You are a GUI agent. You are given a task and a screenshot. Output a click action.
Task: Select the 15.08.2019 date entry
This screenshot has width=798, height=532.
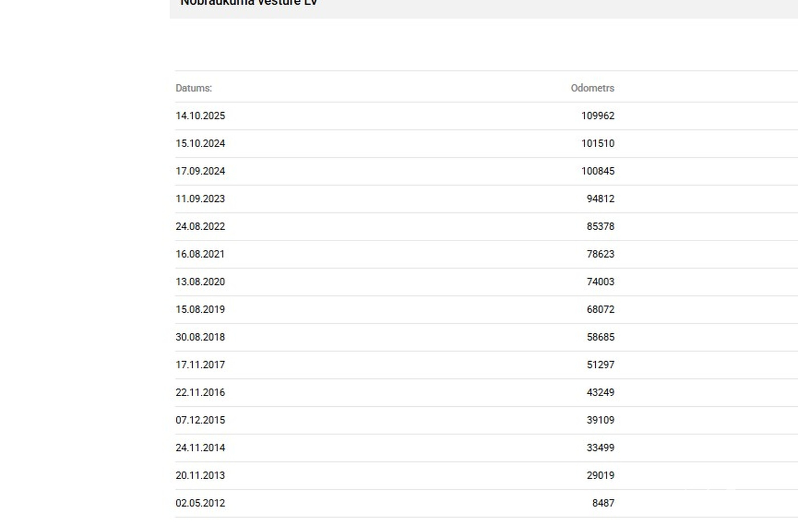pos(200,309)
